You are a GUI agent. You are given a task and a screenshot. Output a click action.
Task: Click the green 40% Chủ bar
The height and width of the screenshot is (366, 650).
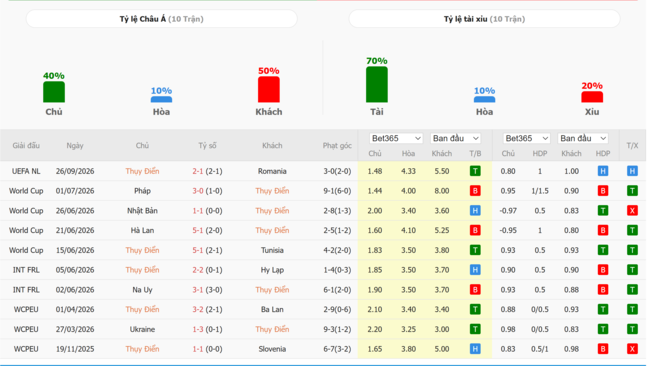pyautogui.click(x=54, y=92)
